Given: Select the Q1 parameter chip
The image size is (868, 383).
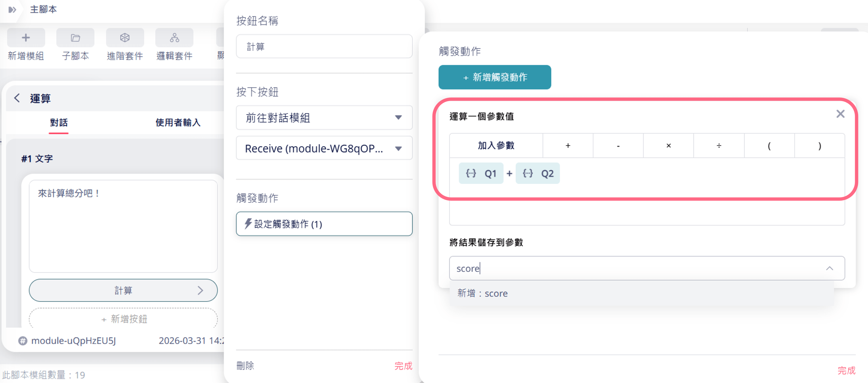Looking at the screenshot, I should [x=481, y=173].
